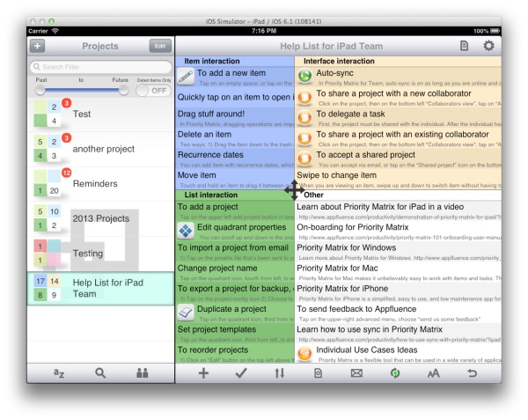
Task: Click the document report icon in bottom toolbar
Action: (318, 373)
